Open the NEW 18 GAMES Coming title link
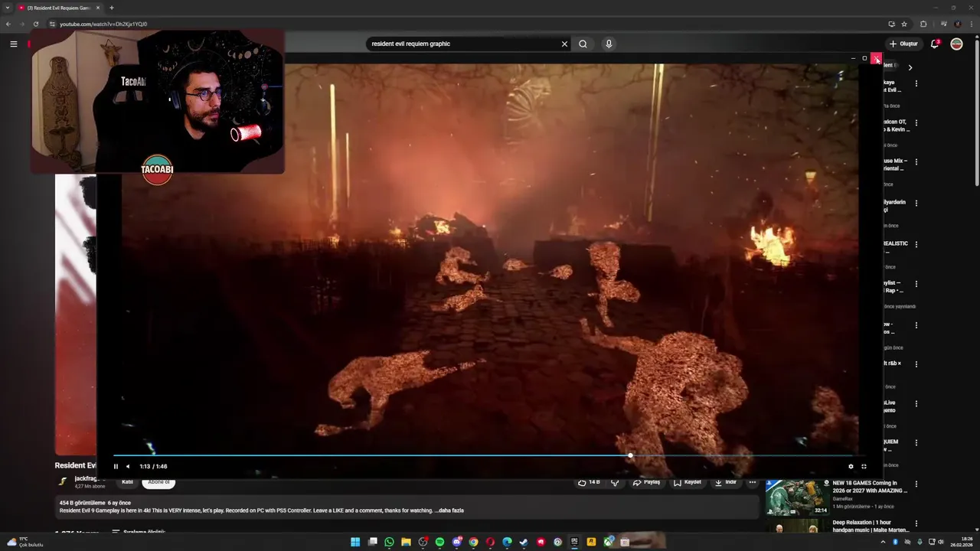980x551 pixels. pos(870,487)
